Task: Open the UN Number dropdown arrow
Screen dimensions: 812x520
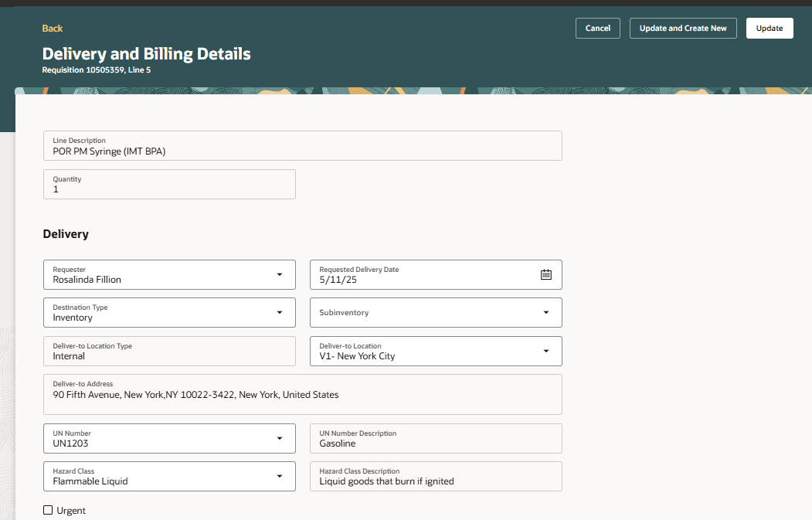Action: 280,438
